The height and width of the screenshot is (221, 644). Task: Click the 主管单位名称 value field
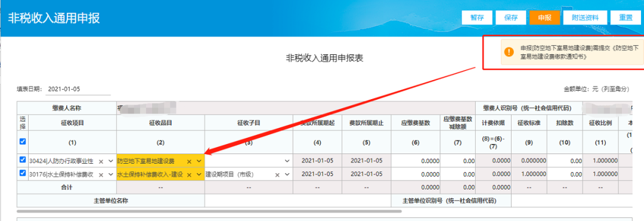click(x=298, y=201)
